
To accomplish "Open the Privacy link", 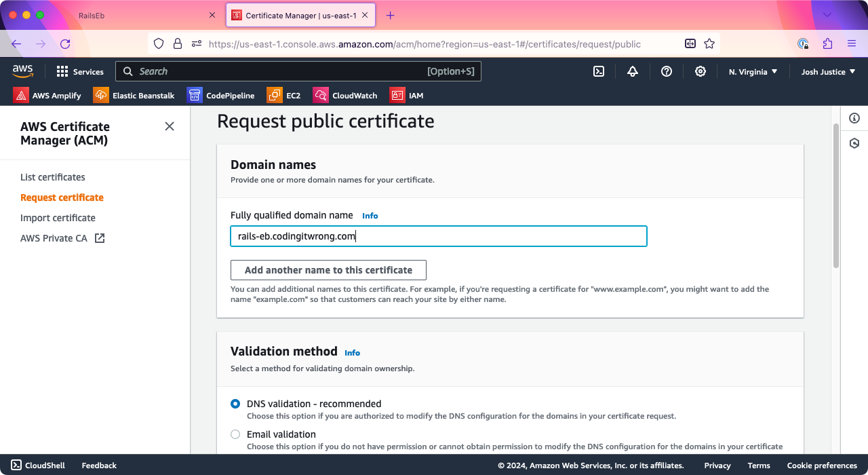I will [717, 465].
